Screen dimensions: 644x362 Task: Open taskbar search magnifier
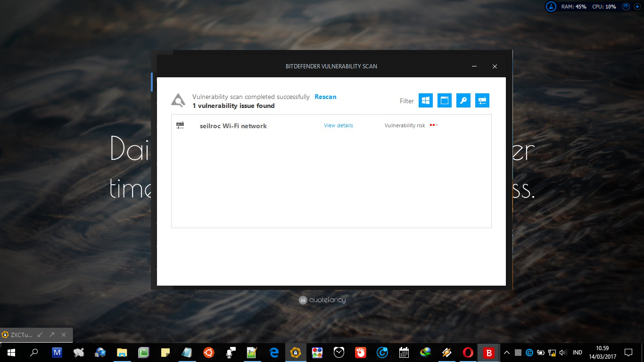(x=34, y=352)
